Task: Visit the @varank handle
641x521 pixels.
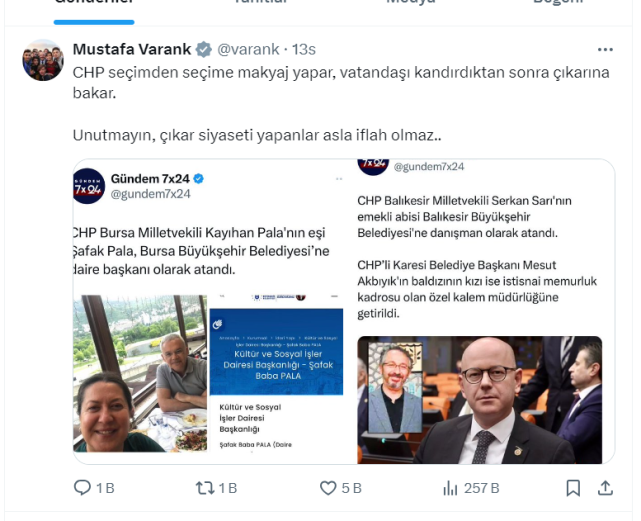Action: tap(248, 49)
